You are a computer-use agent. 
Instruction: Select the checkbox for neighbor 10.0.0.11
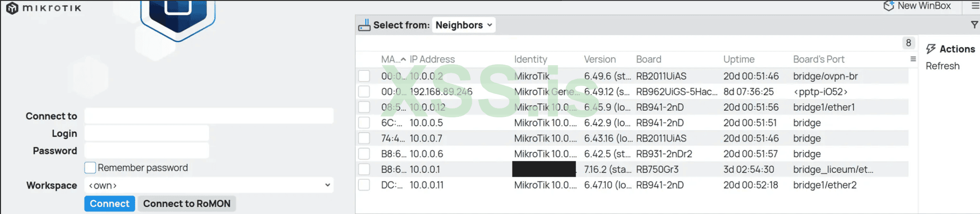(364, 185)
